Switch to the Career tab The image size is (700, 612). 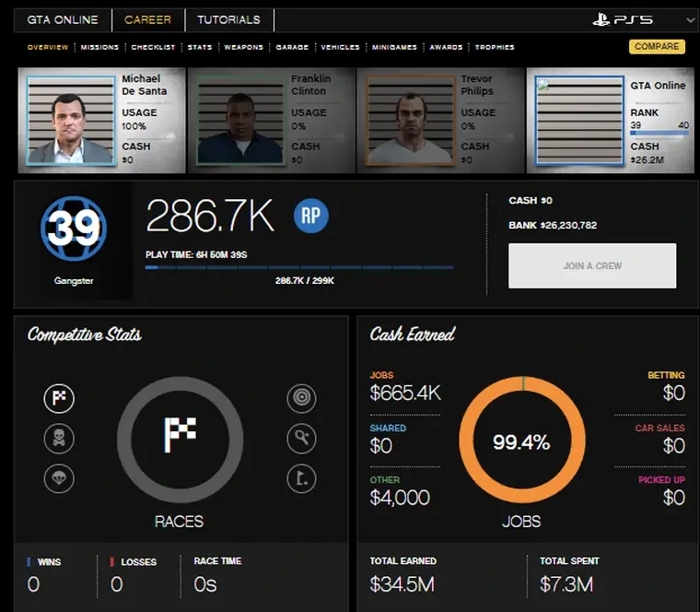point(147,20)
